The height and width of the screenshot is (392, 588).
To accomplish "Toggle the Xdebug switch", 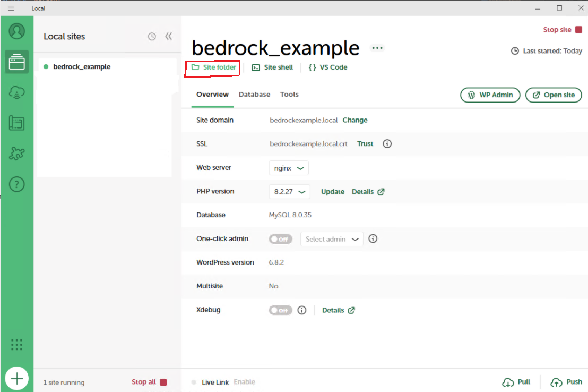I will pos(280,310).
